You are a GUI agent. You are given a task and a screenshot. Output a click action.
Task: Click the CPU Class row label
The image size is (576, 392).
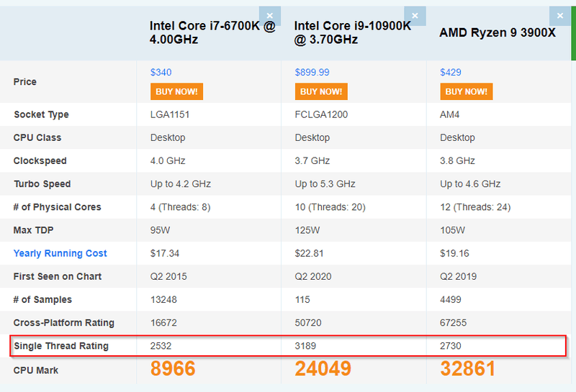click(x=37, y=137)
